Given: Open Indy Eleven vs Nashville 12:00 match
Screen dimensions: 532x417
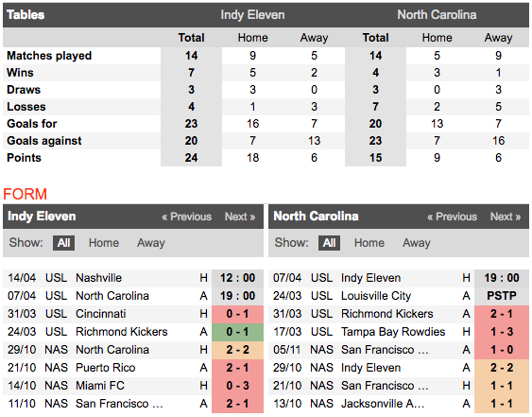Looking at the screenshot, I should point(237,278).
